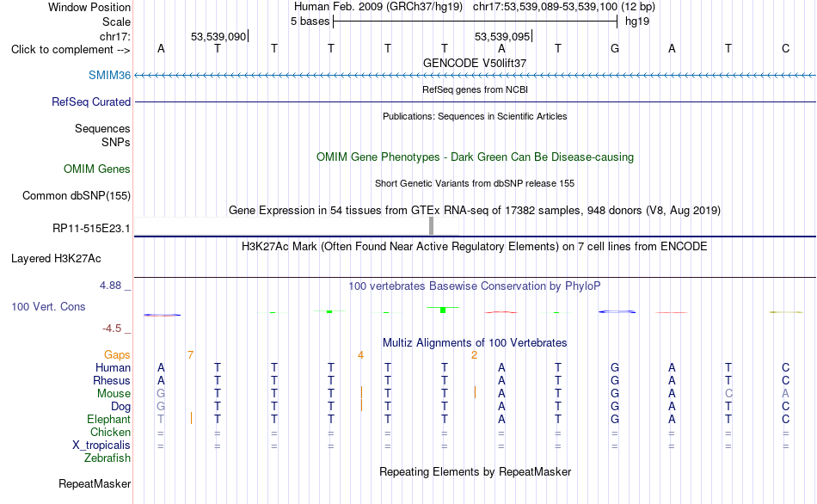817x504 pixels.
Task: Click the orange gap count 4
Action: point(360,355)
